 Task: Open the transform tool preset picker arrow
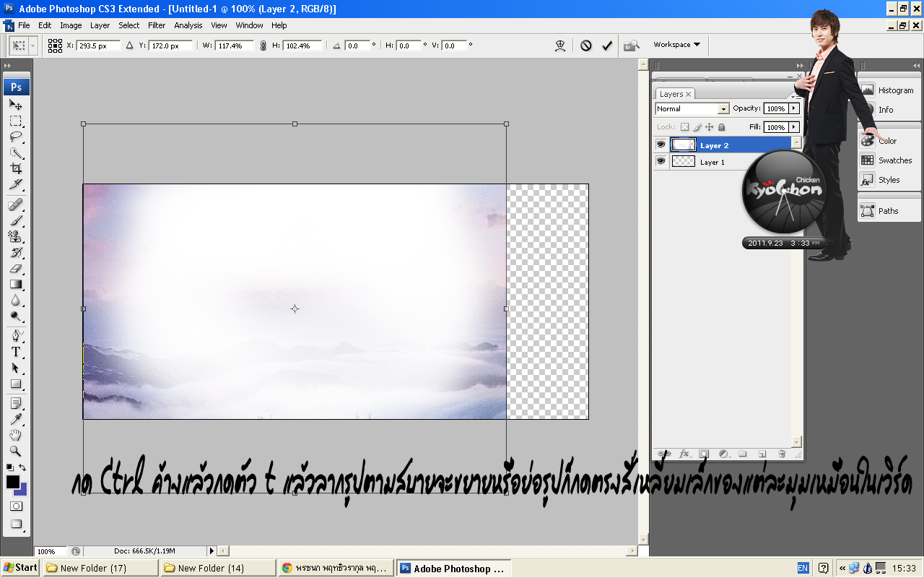(34, 46)
